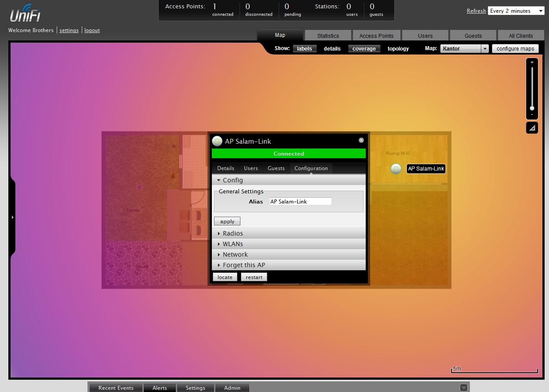The width and height of the screenshot is (549, 392).
Task: Toggle topology display on map
Action: click(398, 49)
